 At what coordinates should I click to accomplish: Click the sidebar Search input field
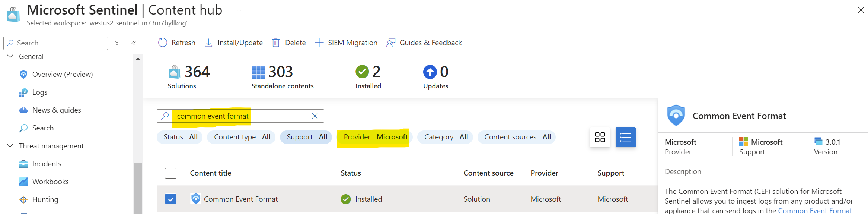click(60, 43)
